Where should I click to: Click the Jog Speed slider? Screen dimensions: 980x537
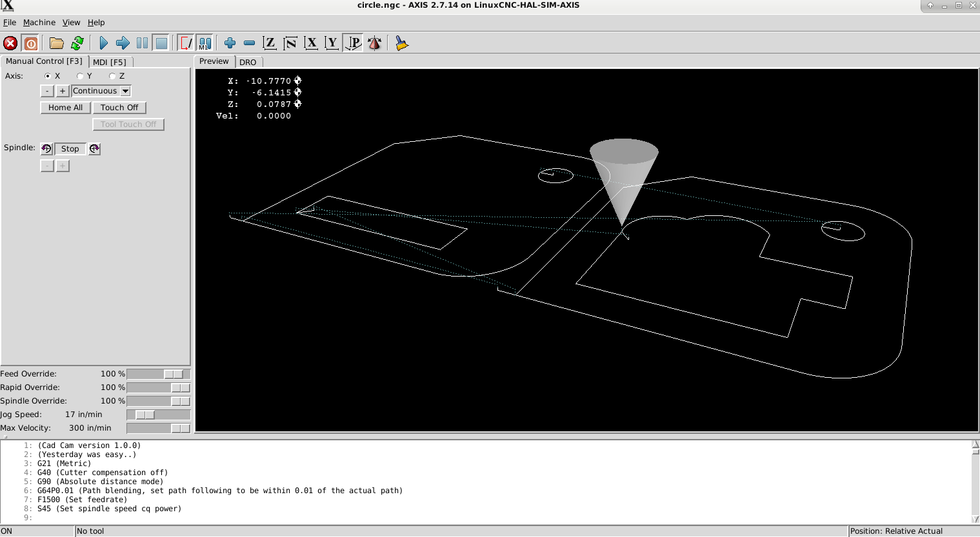159,415
